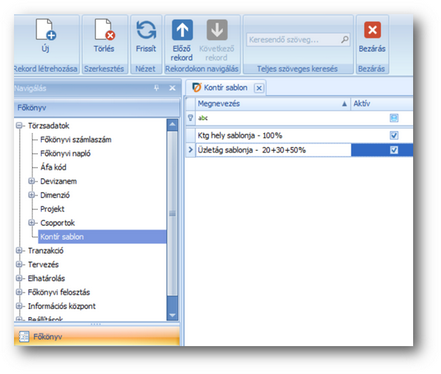Toggle Aktív checkbox for Üzletág sablonja
441x374 pixels.
click(394, 150)
